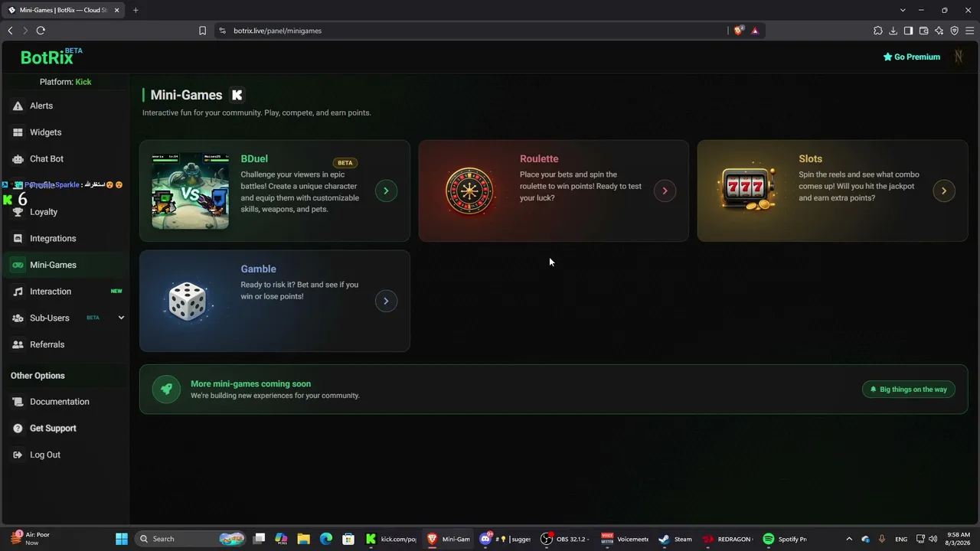Open the Chat Bot section
Image resolution: width=980 pixels, height=551 pixels.
click(x=66, y=158)
